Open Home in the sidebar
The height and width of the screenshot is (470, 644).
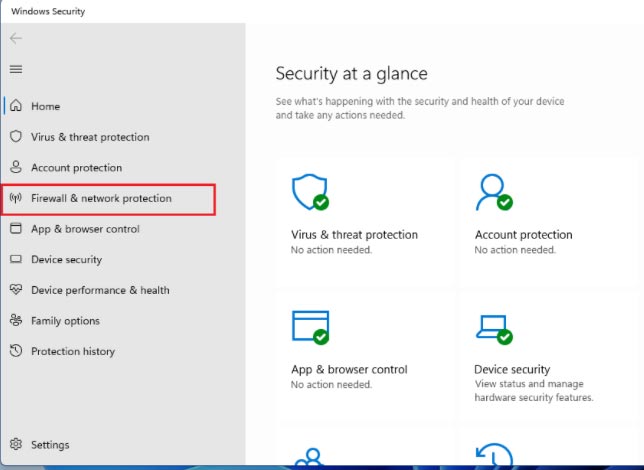pyautogui.click(x=45, y=106)
